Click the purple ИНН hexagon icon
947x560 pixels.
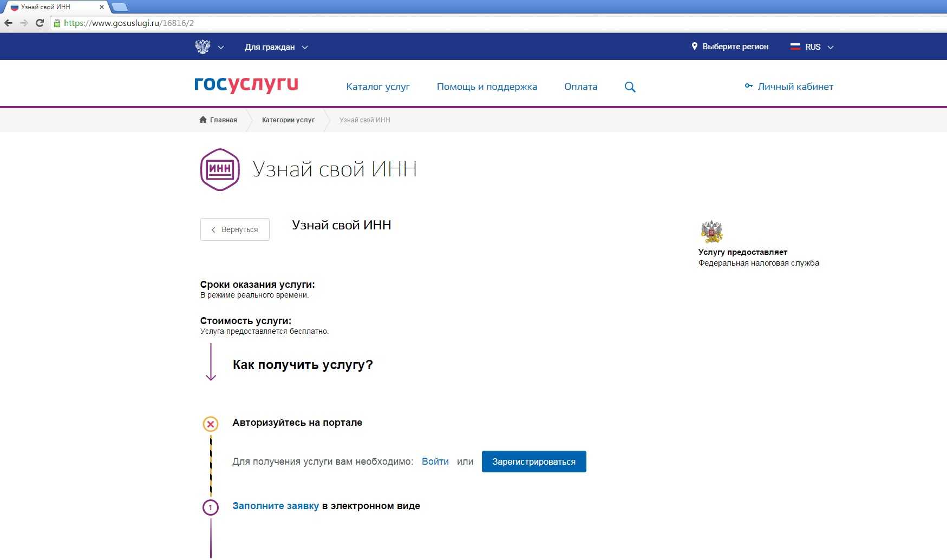pyautogui.click(x=220, y=169)
